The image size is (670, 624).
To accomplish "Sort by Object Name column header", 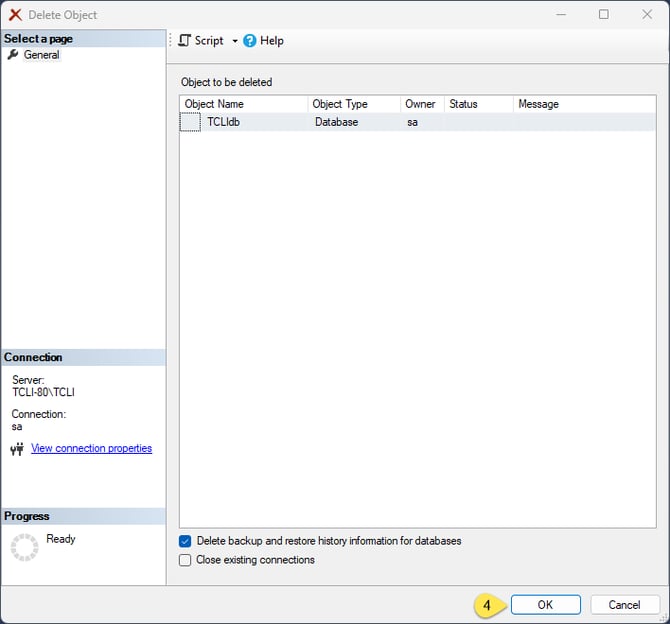I will click(244, 104).
